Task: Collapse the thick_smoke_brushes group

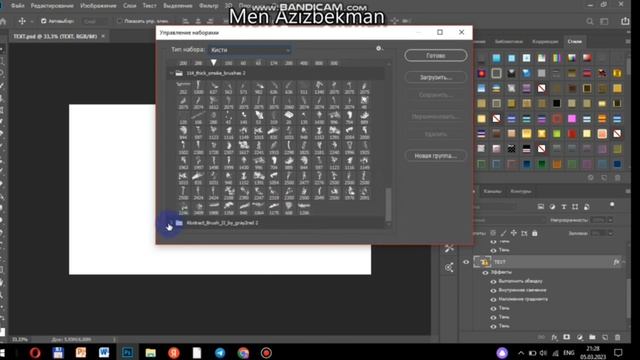Action: pyautogui.click(x=172, y=73)
